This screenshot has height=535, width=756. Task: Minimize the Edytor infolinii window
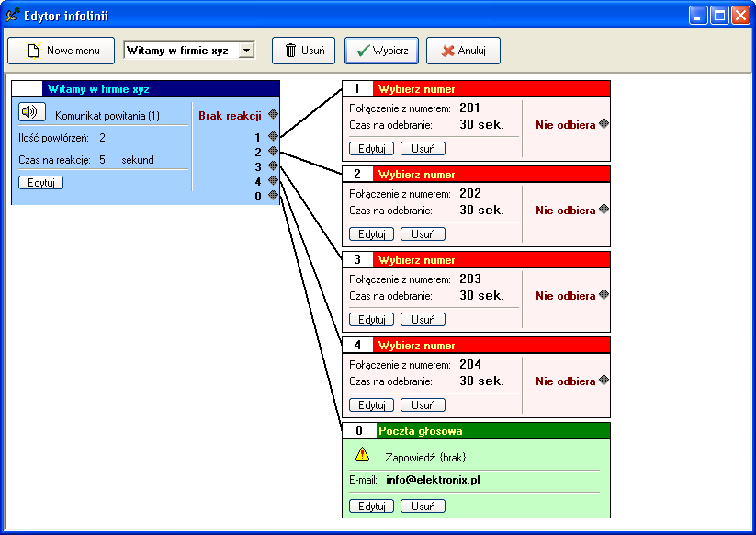coord(697,16)
